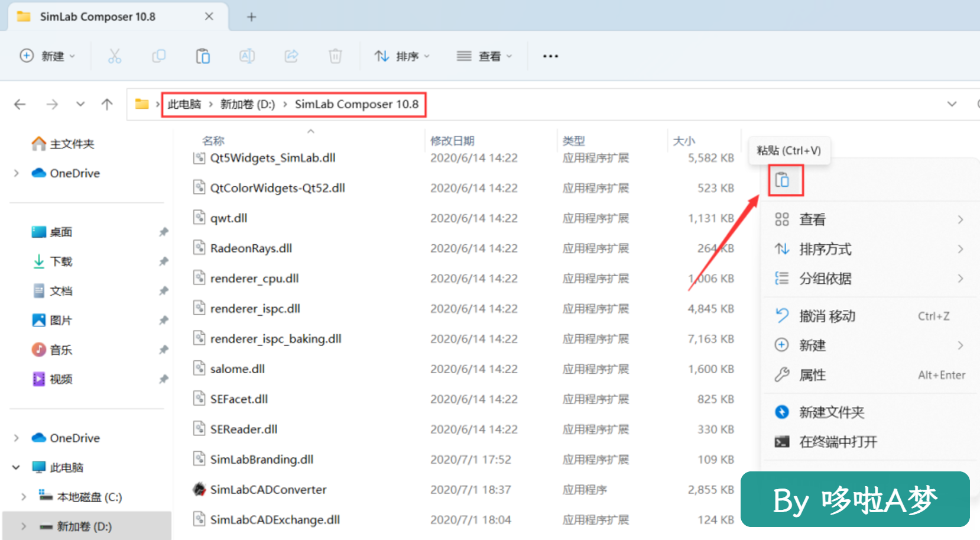The image size is (980, 540).
Task: Go forward with the right arrow
Action: (52, 105)
